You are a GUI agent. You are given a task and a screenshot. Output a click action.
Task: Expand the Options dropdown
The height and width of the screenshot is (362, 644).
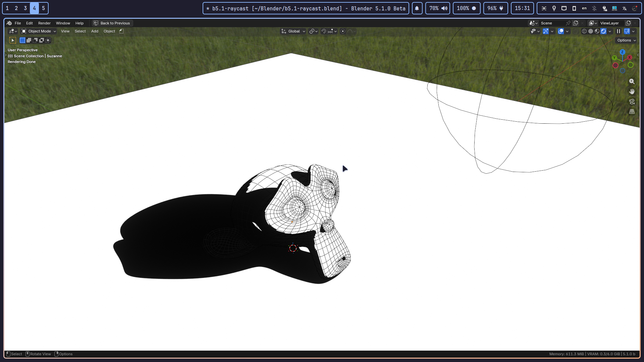click(x=626, y=40)
